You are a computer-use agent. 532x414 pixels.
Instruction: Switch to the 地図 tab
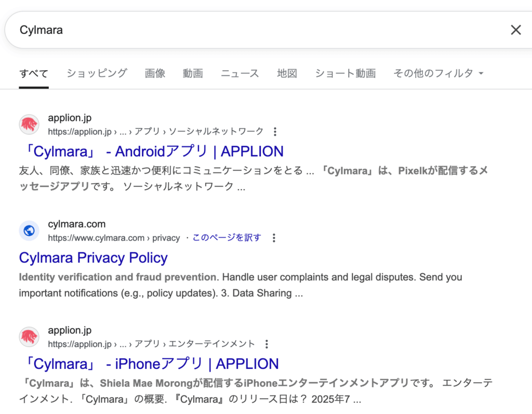[287, 73]
